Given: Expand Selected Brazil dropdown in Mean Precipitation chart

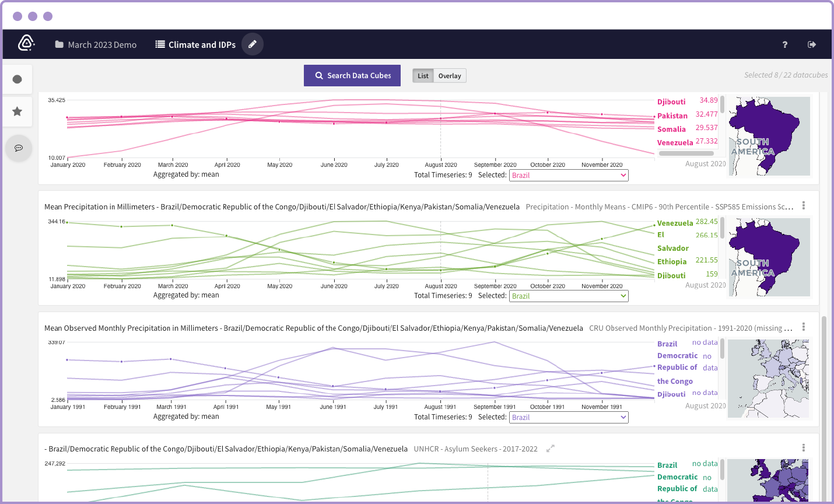Looking at the screenshot, I should [569, 296].
